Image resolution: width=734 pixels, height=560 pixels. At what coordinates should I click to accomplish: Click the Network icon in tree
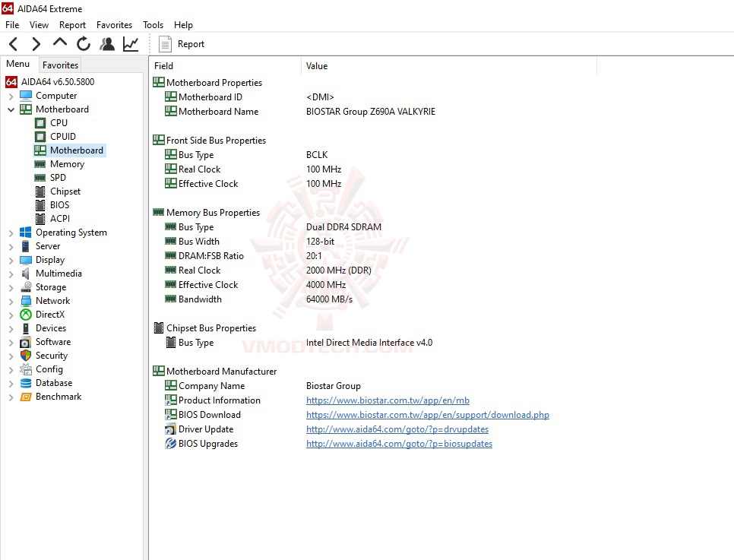tap(25, 301)
